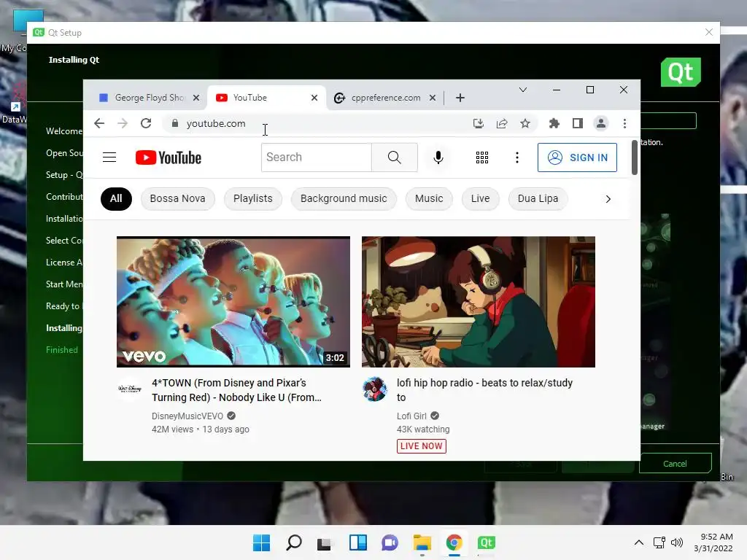This screenshot has width=747, height=560.
Task: Filter by Live chip
Action: [x=480, y=198]
